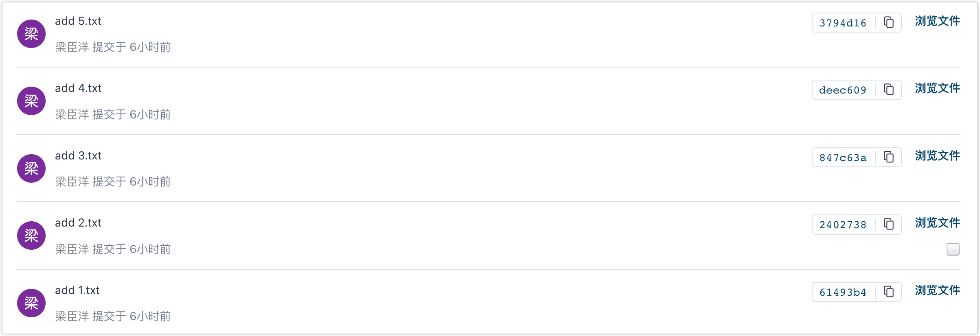This screenshot has width=980, height=336.
Task: Copy commit SHA 61493b4
Action: [889, 292]
